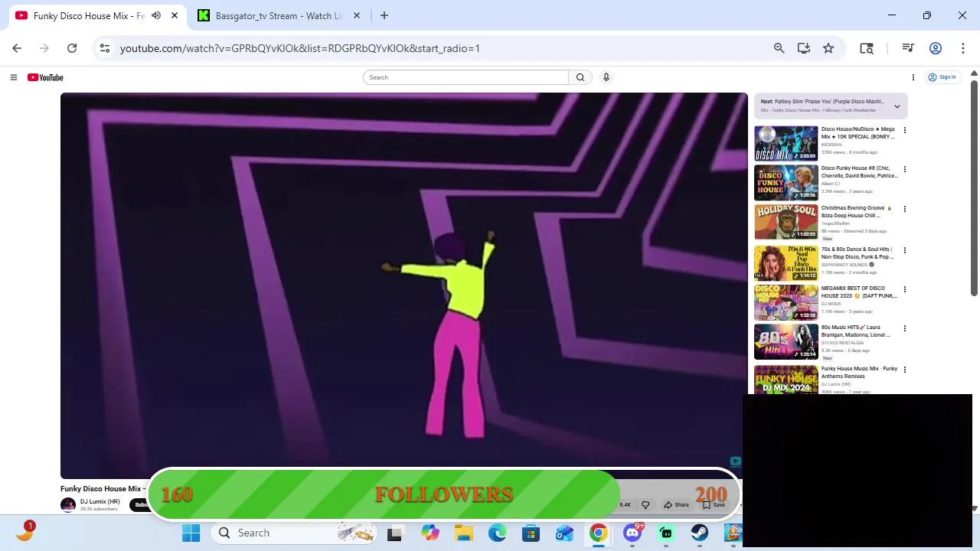Screen dimensions: 980x551
Task: Open the Holiday Soul Christmas Evening Groove thumbnail
Action: (786, 222)
